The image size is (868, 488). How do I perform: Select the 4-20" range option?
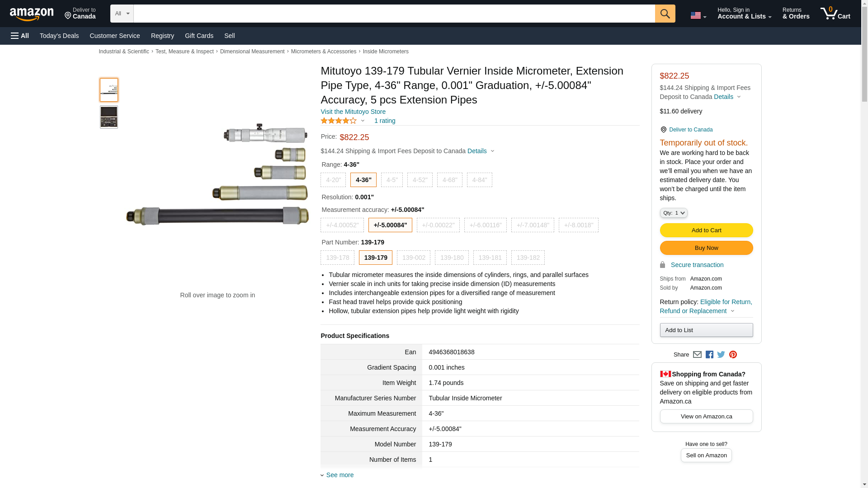point(333,180)
